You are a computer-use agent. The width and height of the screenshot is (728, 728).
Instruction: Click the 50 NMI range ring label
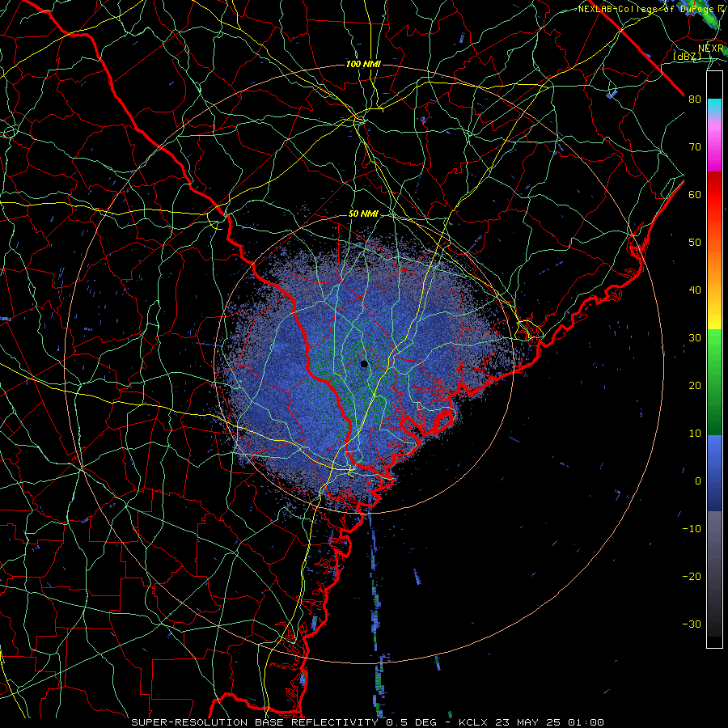[x=363, y=214]
